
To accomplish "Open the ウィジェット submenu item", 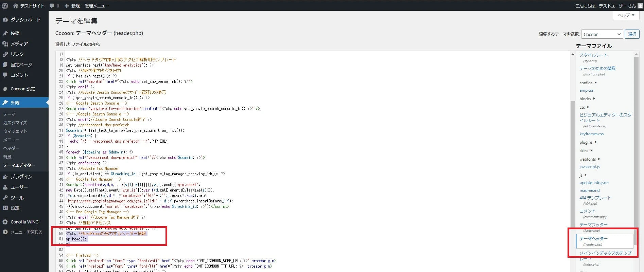I will (15, 131).
